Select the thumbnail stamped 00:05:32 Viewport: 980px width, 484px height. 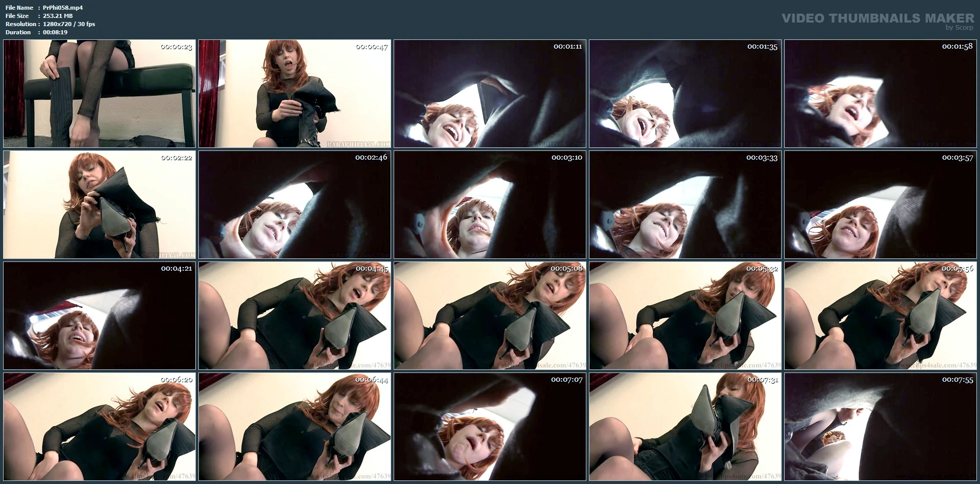tap(686, 316)
